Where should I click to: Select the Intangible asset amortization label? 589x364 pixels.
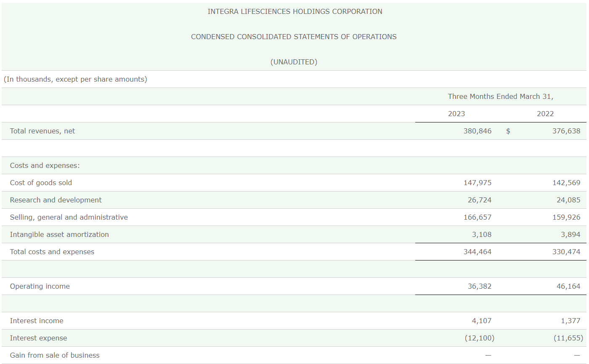(59, 234)
